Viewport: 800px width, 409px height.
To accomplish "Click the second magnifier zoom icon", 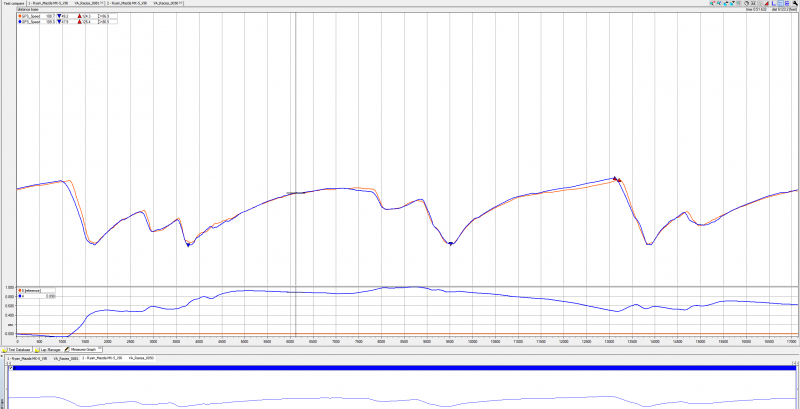I will click(x=719, y=3).
